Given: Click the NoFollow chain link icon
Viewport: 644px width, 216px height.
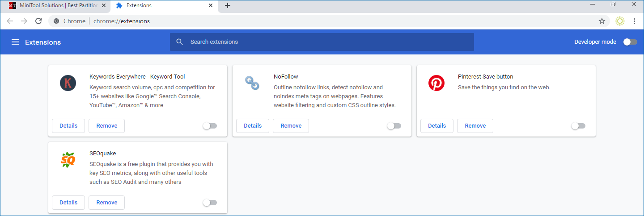Looking at the screenshot, I should pyautogui.click(x=252, y=83).
